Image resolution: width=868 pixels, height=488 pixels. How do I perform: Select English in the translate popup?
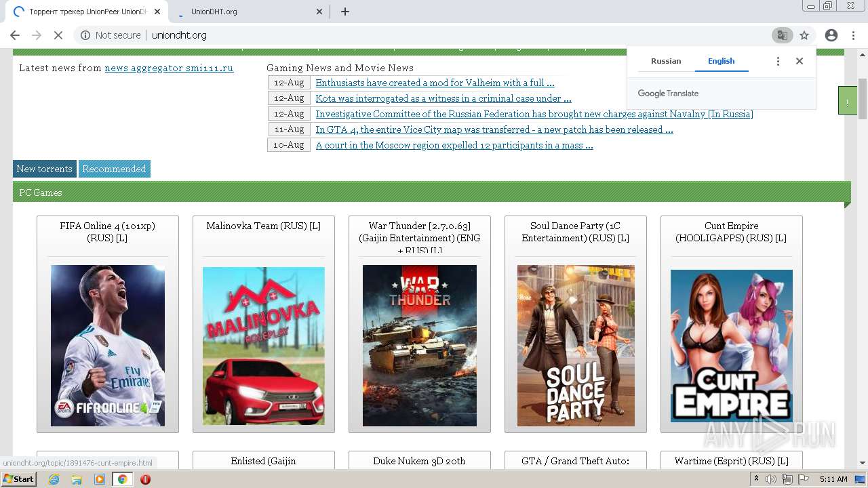(722, 61)
